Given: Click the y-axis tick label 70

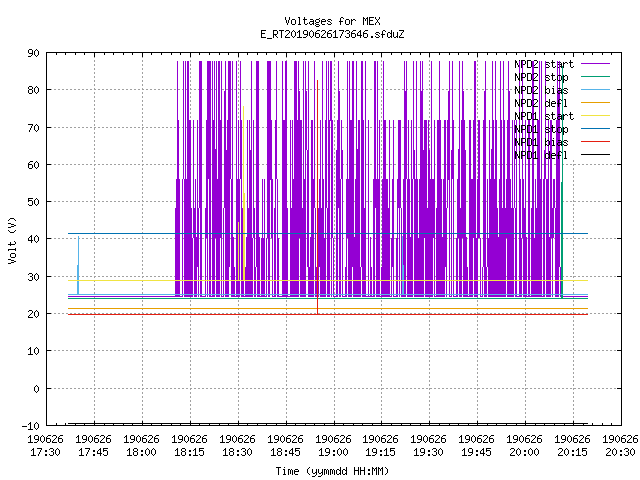Looking at the screenshot, I should (x=33, y=128).
